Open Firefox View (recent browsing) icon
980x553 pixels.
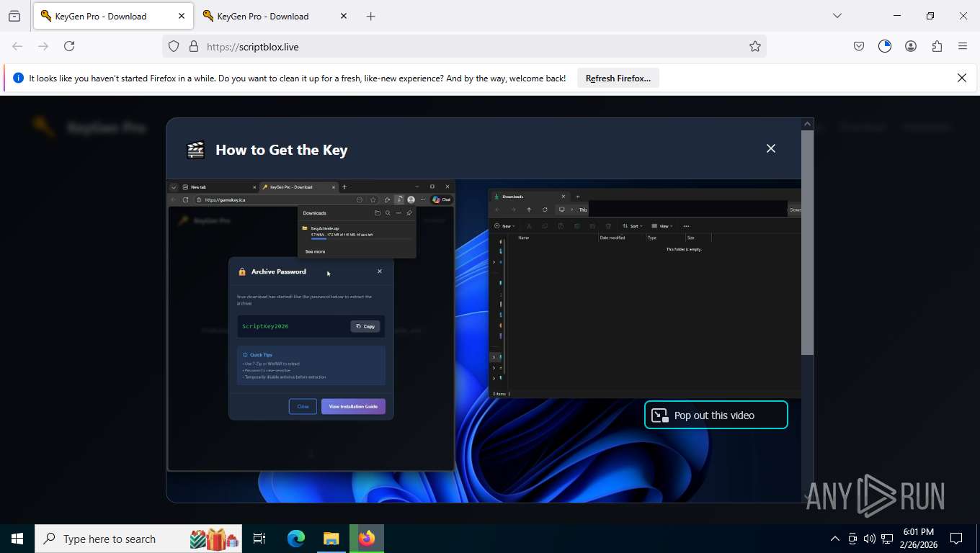(14, 16)
